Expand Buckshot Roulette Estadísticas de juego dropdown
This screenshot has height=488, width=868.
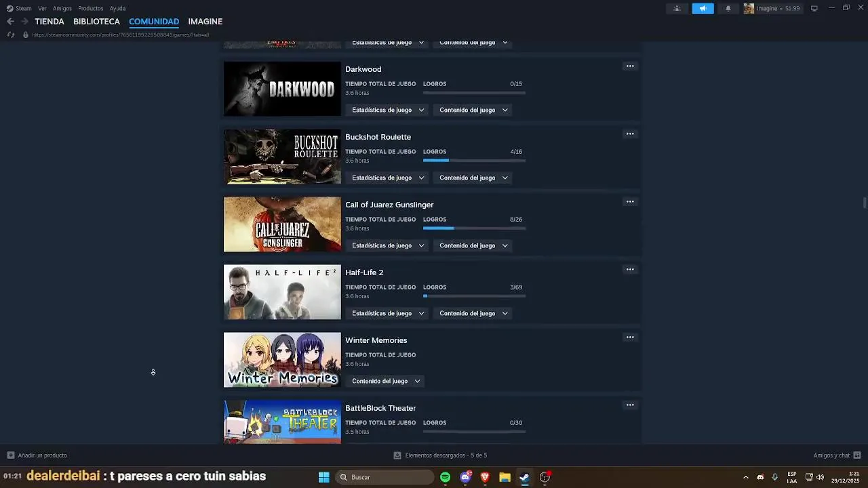click(x=388, y=178)
